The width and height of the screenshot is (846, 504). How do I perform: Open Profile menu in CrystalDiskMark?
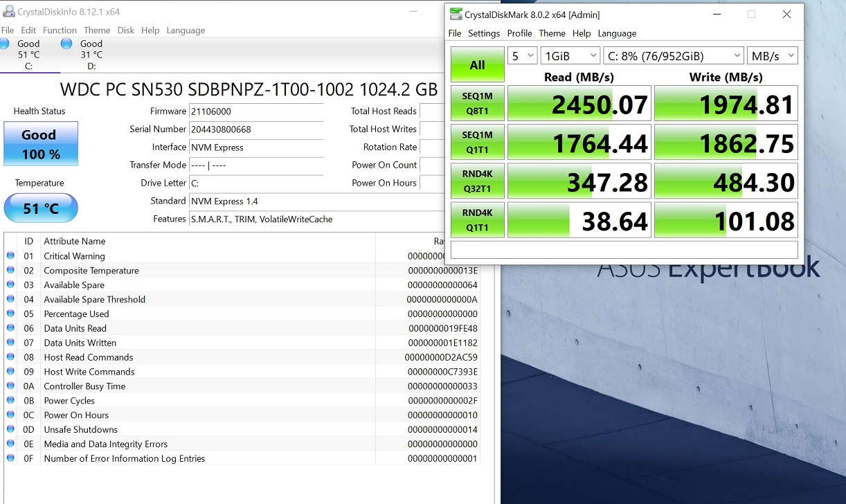(x=519, y=33)
